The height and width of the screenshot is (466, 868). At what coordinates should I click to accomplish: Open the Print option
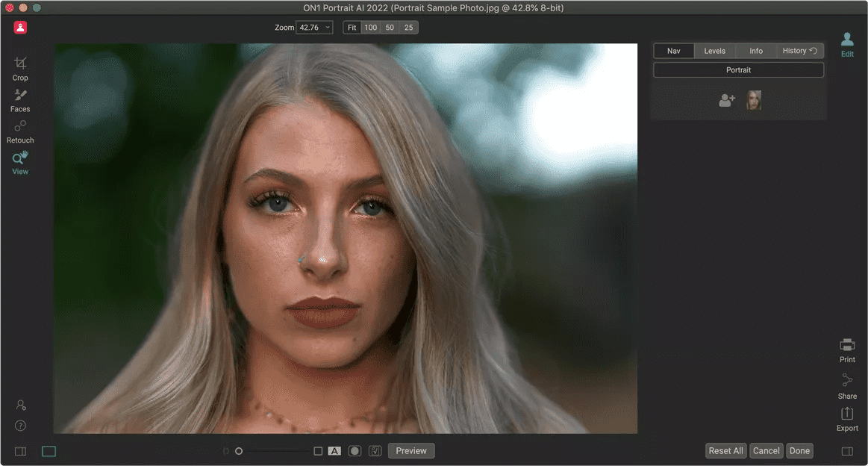click(x=847, y=349)
